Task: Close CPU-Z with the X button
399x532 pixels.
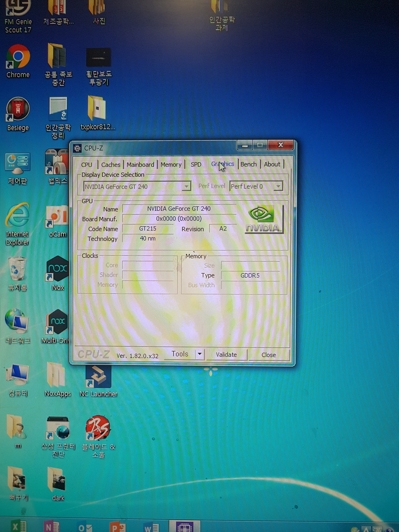Action: pyautogui.click(x=280, y=145)
